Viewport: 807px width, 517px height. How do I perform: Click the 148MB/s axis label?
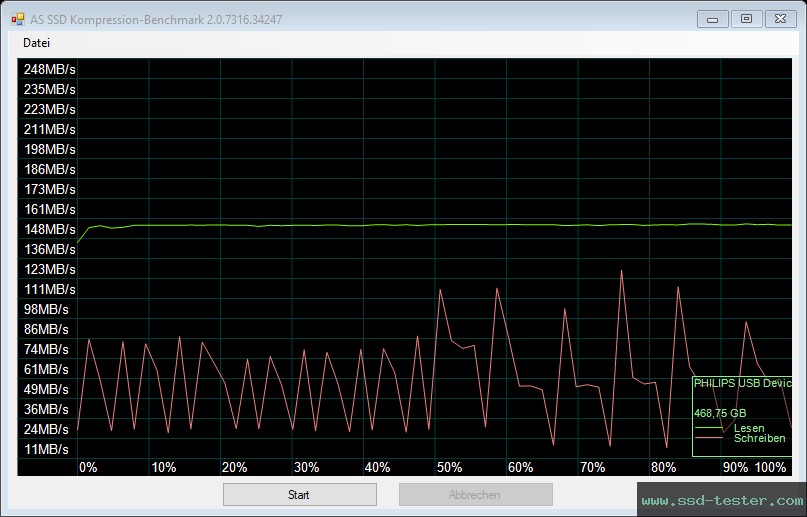point(49,229)
